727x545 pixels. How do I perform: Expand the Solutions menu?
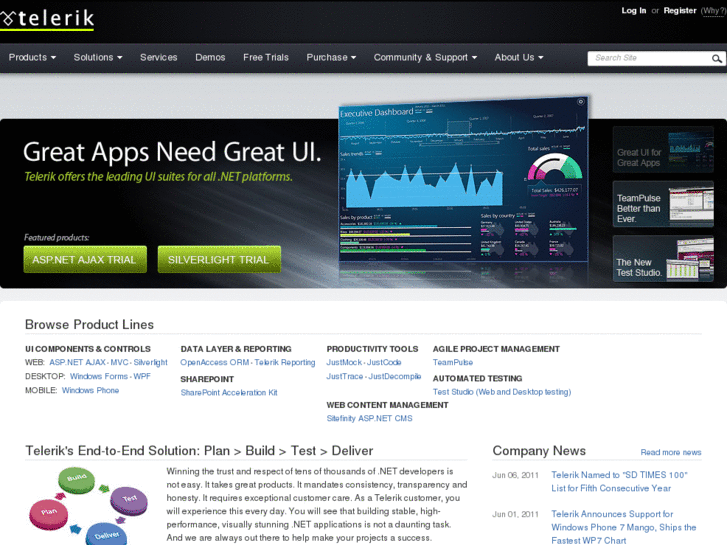coord(98,58)
